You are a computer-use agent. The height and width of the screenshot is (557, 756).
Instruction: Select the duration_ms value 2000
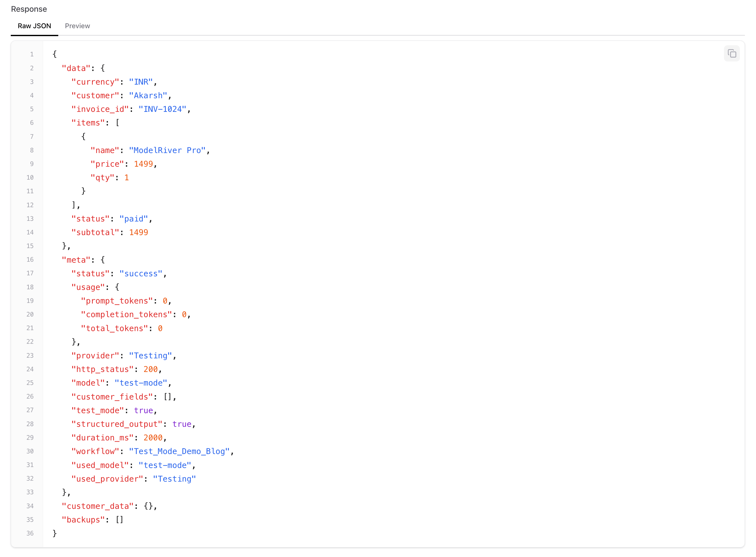pyautogui.click(x=153, y=438)
